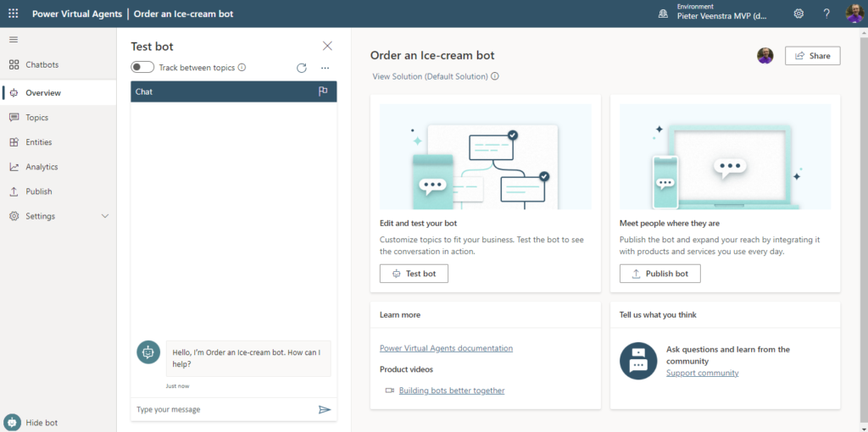This screenshot has width=868, height=432.
Task: Click the Publish bot button
Action: tap(659, 274)
